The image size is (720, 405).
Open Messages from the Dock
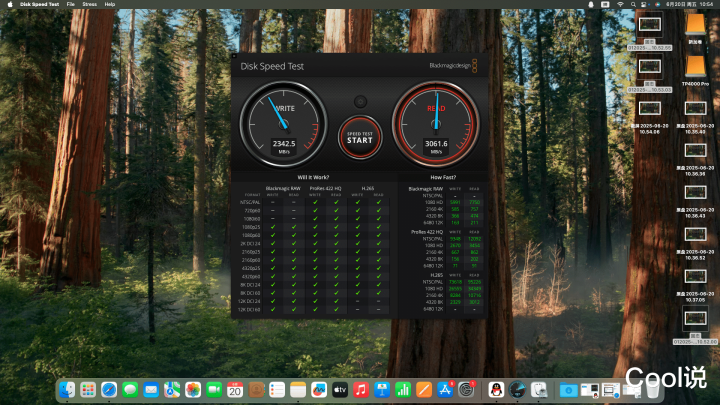[x=130, y=390]
